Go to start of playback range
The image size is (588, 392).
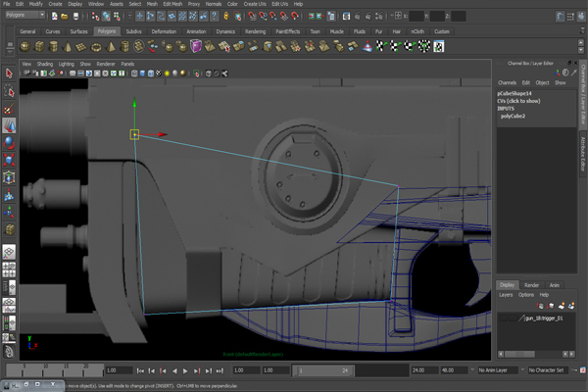coord(140,371)
